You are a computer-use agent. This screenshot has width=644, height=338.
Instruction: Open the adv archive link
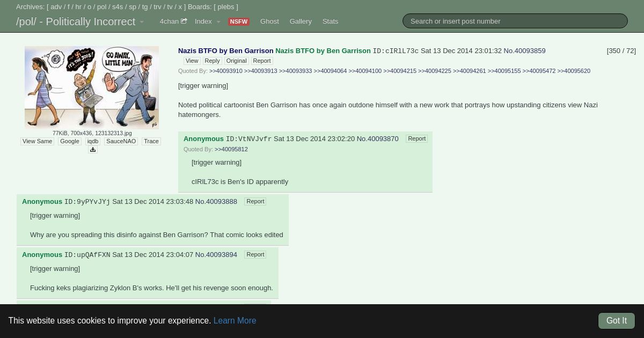coord(56,7)
